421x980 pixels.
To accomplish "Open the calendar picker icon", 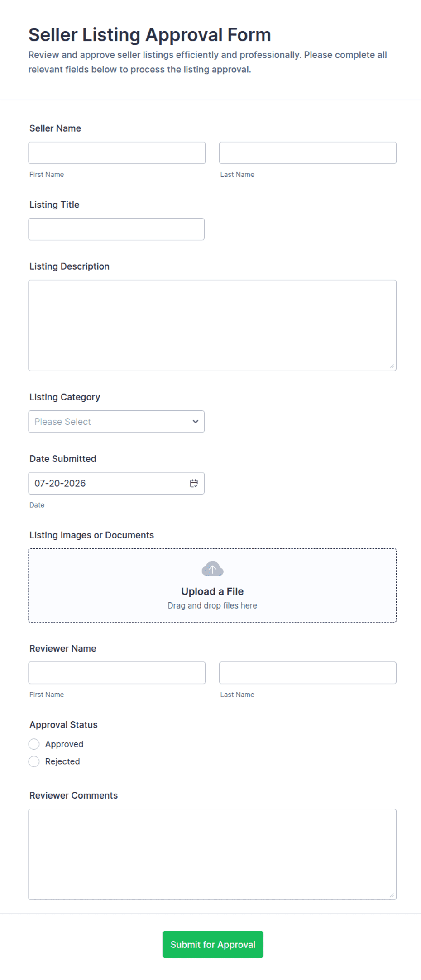I will (x=194, y=483).
